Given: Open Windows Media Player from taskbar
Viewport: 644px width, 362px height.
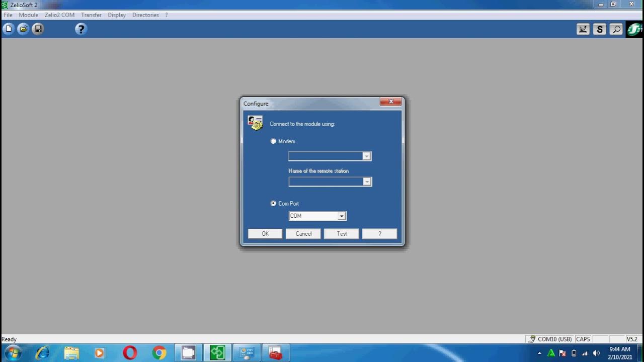Looking at the screenshot, I should pyautogui.click(x=100, y=353).
